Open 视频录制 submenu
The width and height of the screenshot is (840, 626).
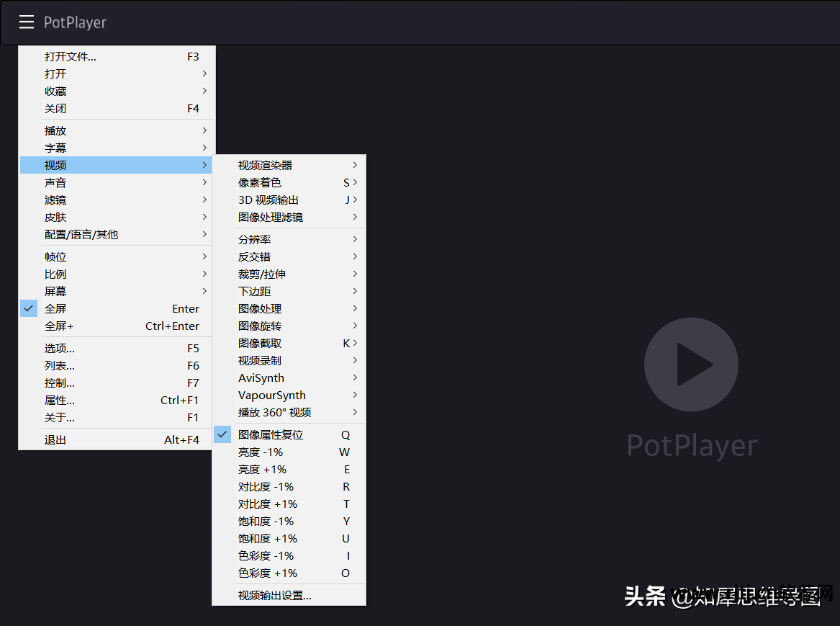click(289, 360)
